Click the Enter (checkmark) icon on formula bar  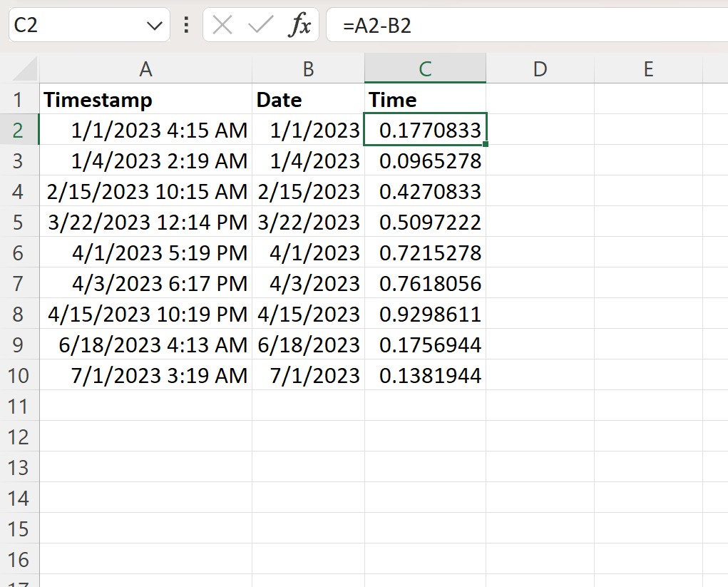coord(260,24)
